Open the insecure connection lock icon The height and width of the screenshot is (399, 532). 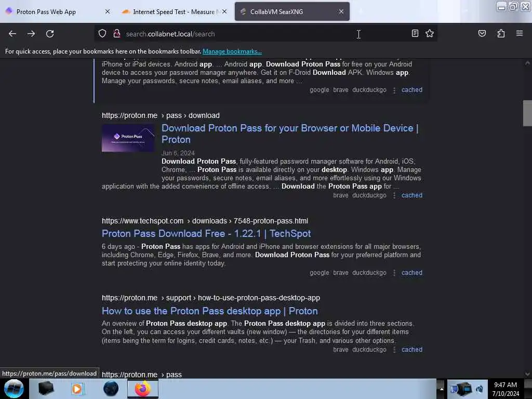click(x=117, y=34)
